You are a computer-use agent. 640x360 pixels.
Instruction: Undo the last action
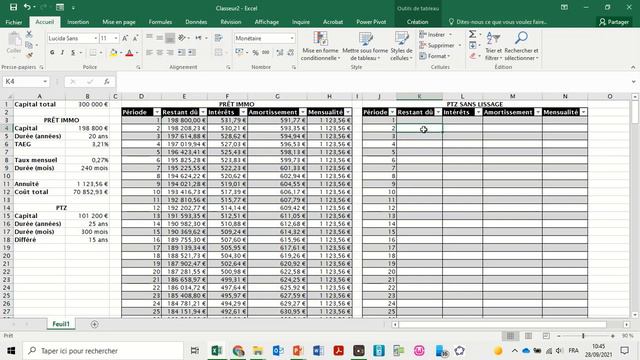coord(27,7)
